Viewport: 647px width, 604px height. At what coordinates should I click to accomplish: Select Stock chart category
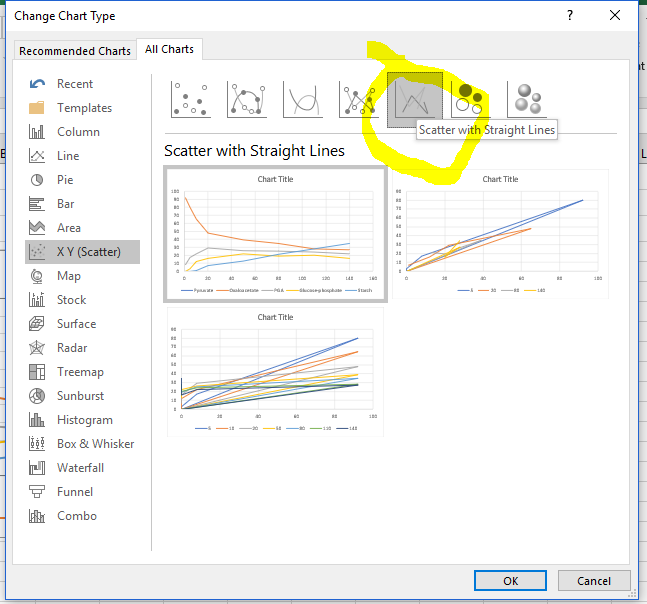(x=83, y=300)
